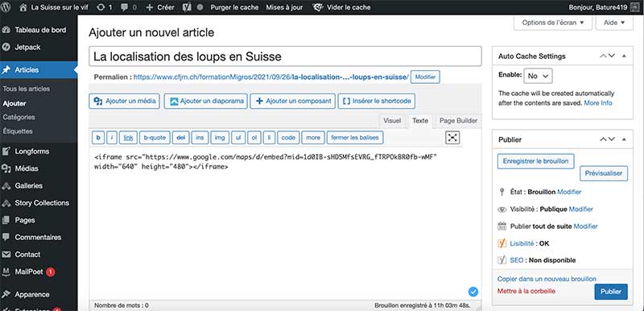
Task: Click the b bold quicktag
Action: tap(97, 138)
